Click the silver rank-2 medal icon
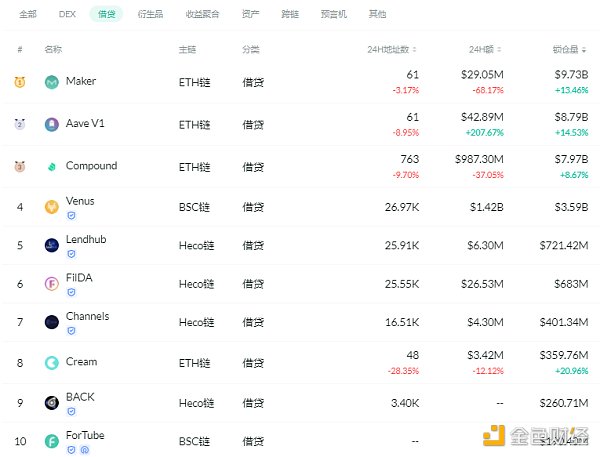600x457 pixels. coord(20,124)
